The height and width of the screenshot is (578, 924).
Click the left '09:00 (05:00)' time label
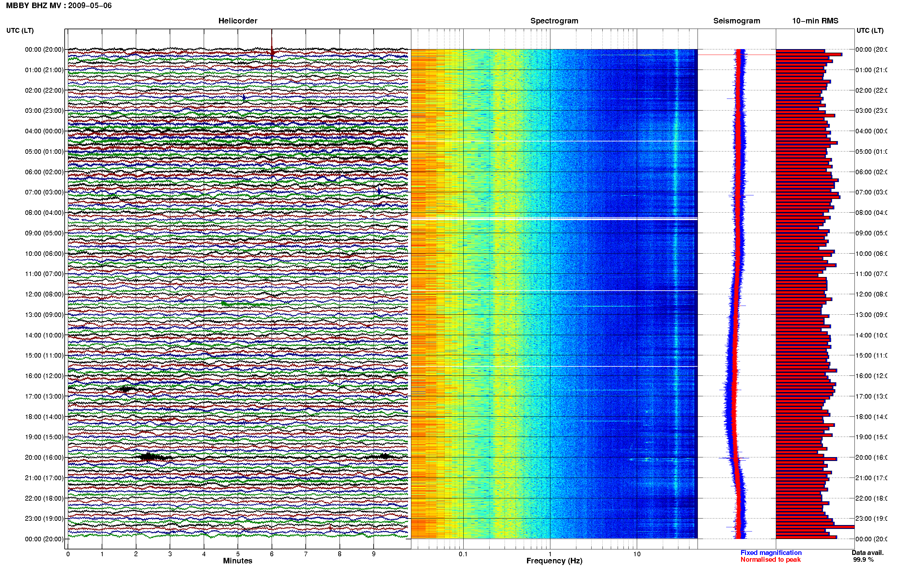point(44,233)
